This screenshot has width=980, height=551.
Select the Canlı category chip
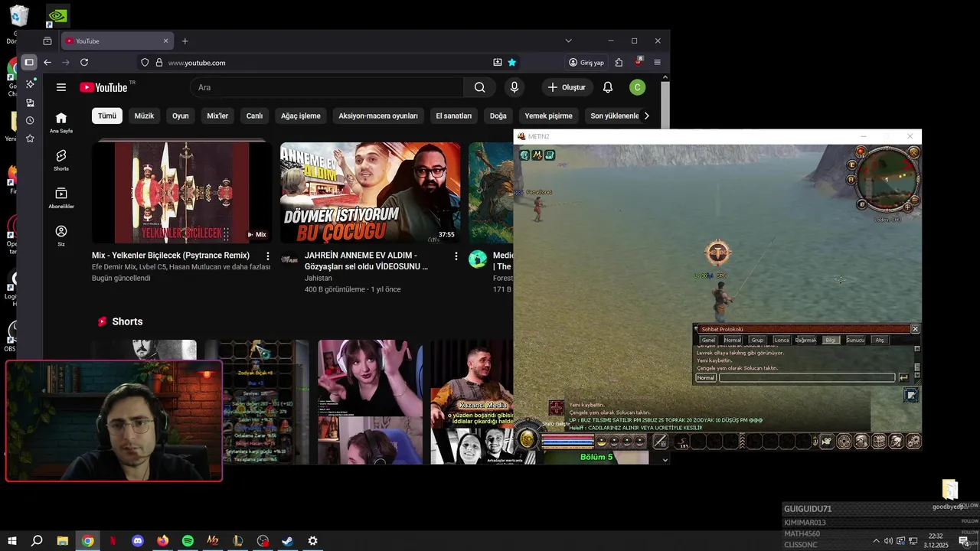254,116
